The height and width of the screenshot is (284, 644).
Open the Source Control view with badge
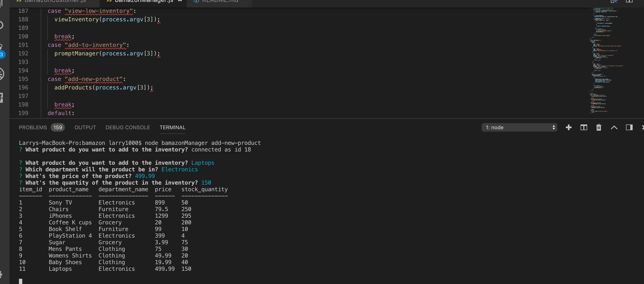click(x=1, y=50)
